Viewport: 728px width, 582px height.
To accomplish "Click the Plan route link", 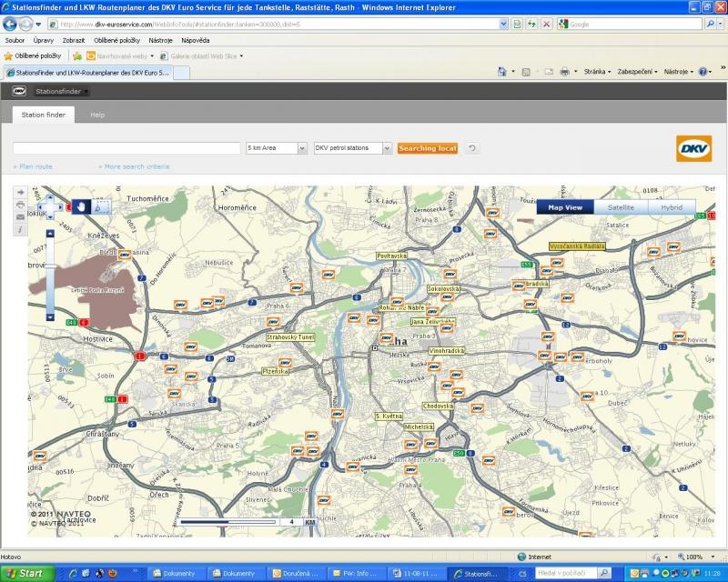I will coord(34,166).
